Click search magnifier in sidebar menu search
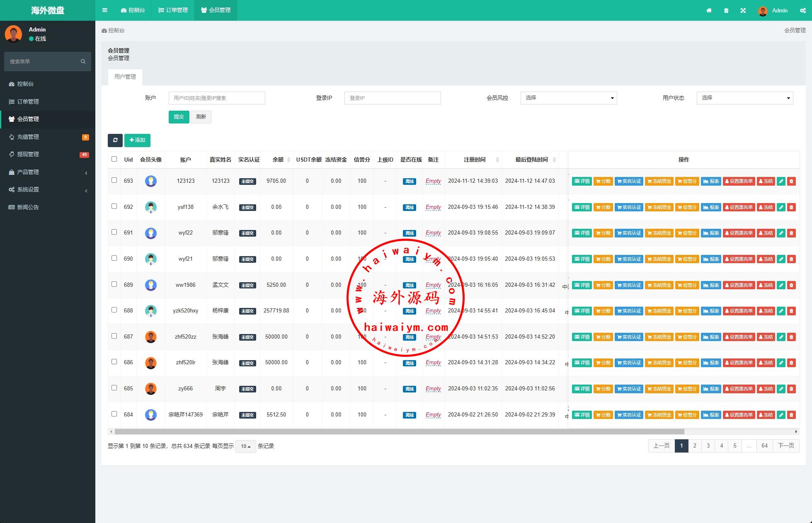The height and width of the screenshot is (523, 812). tap(83, 61)
